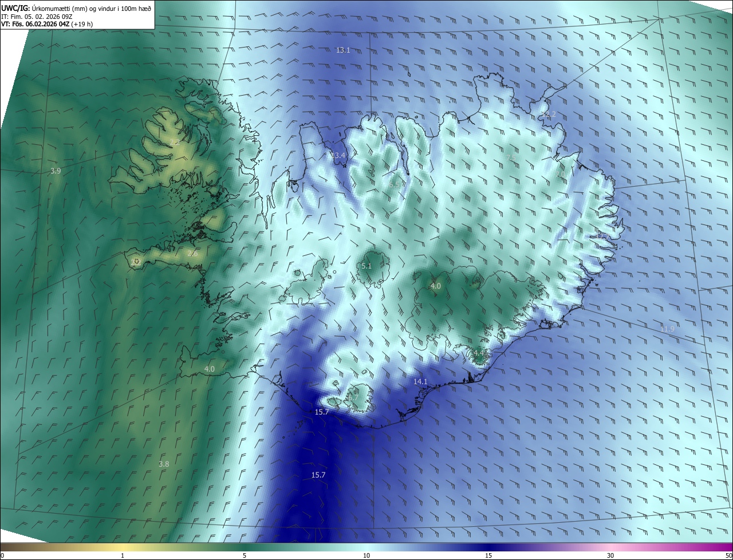Click the 4.0 value in the central highlands
The height and width of the screenshot is (560, 733).
coord(436,286)
